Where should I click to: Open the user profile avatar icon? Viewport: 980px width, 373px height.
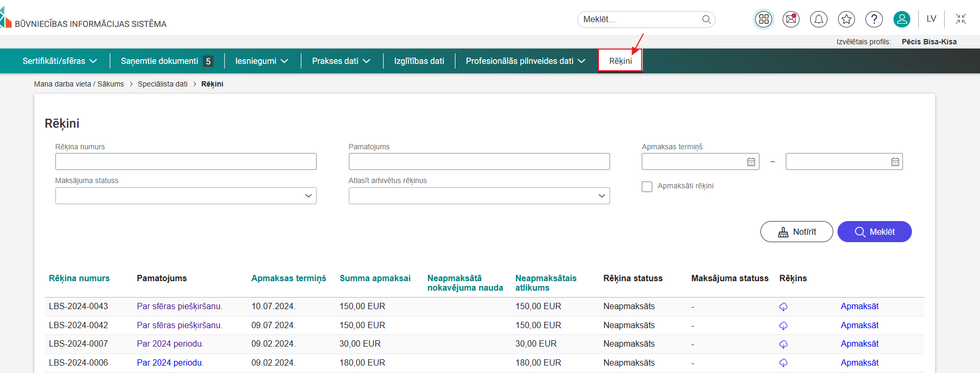click(x=902, y=20)
